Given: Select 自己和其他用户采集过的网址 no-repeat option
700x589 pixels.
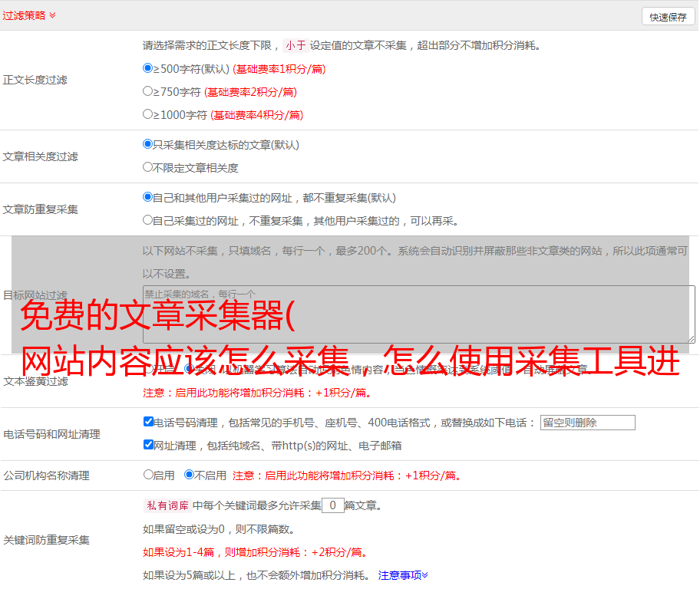Looking at the screenshot, I should pos(147,197).
